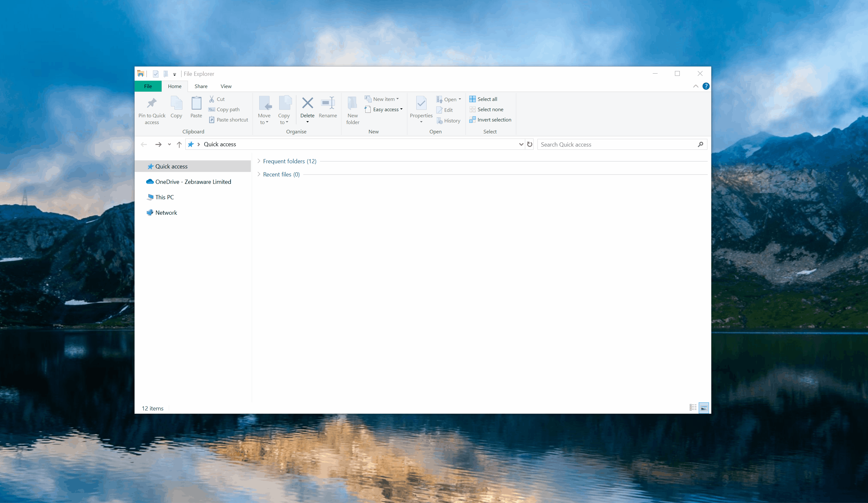Switch to the Home tab
This screenshot has width=868, height=503.
coord(175,86)
